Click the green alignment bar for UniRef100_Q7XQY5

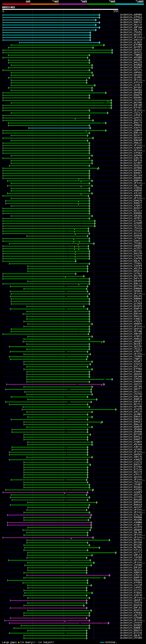pos(69,409)
